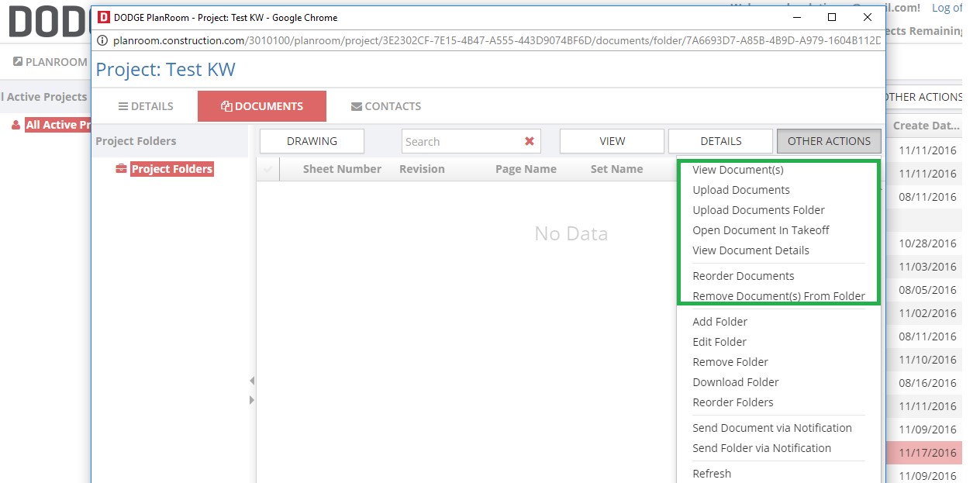Clear the search box with the red X

(530, 141)
